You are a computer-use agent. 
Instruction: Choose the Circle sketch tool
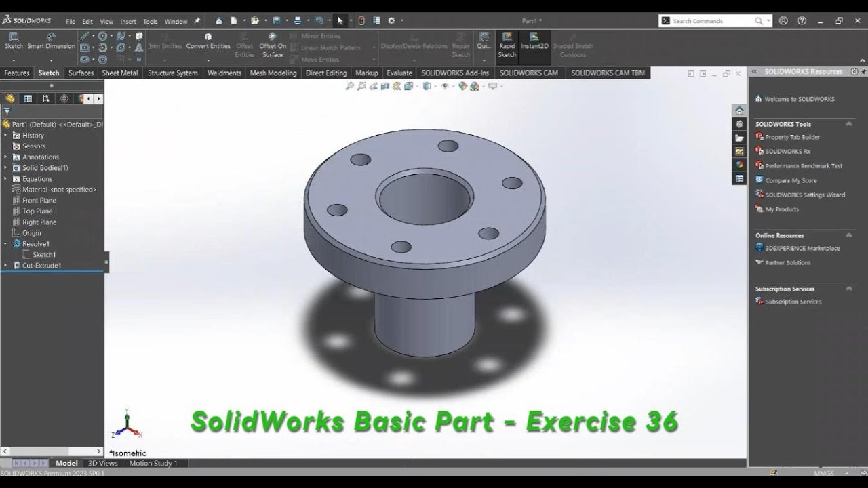103,36
